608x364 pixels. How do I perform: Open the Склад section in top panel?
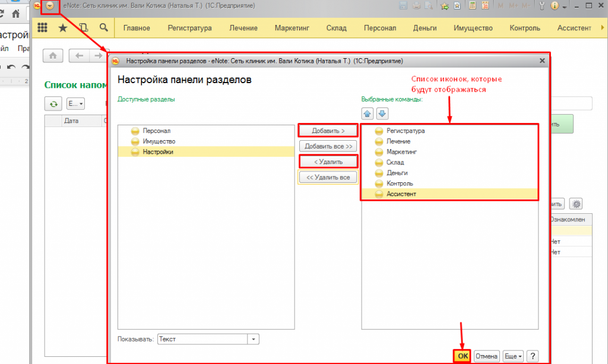pyautogui.click(x=336, y=28)
